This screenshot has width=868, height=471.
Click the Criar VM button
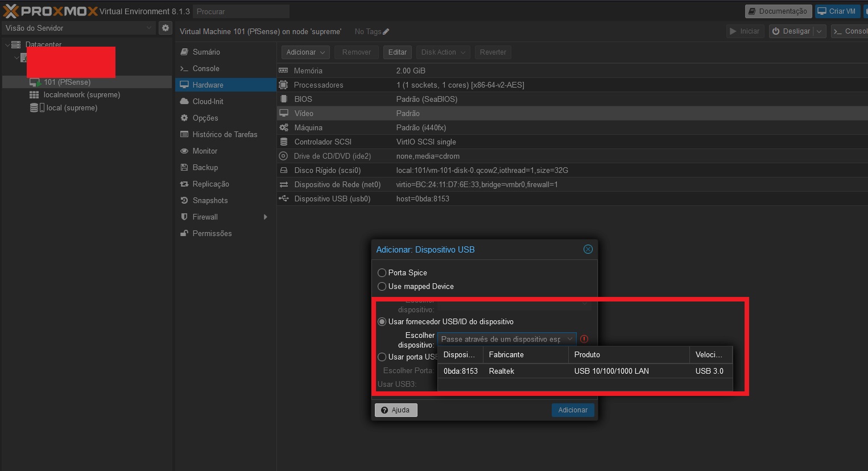coord(837,11)
